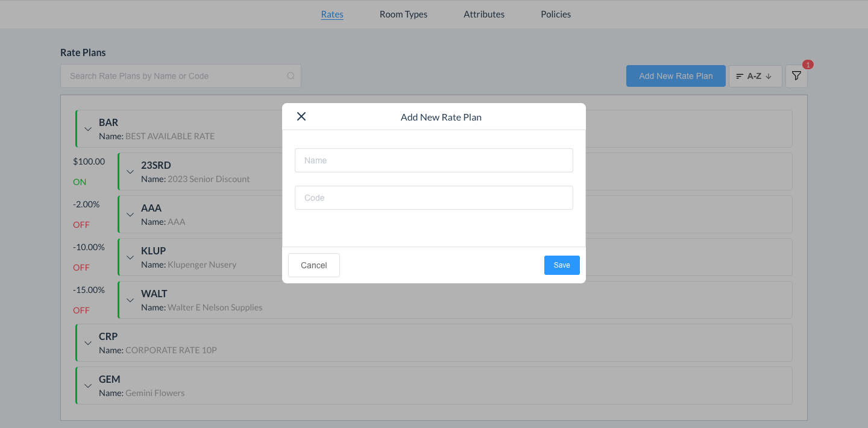Click the chevron beside CORPORATE RATE 10P

(x=88, y=342)
